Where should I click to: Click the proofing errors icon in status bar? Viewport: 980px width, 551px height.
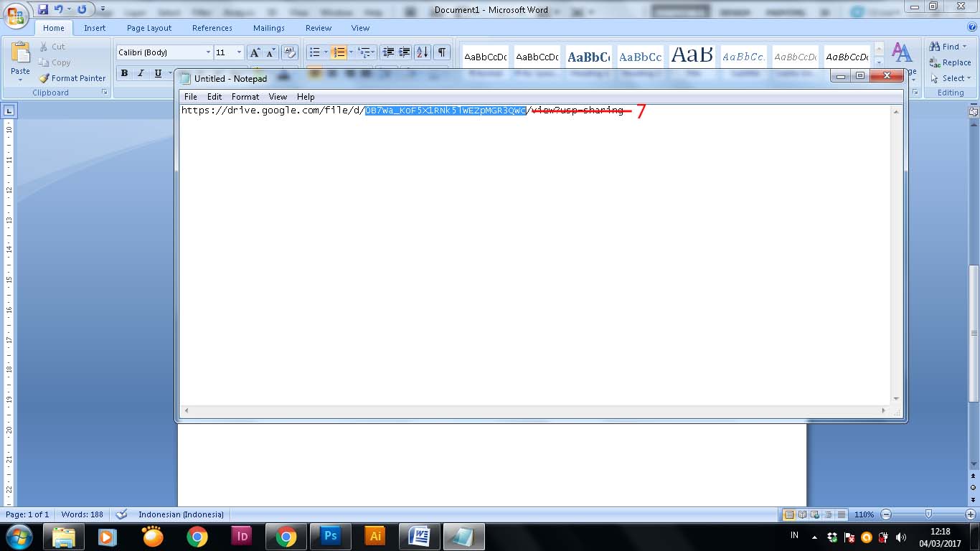coord(122,514)
